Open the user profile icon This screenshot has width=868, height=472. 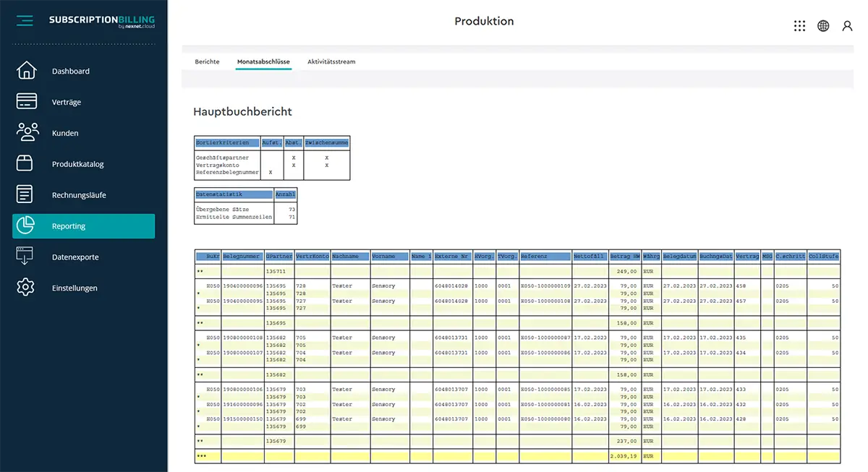click(847, 26)
